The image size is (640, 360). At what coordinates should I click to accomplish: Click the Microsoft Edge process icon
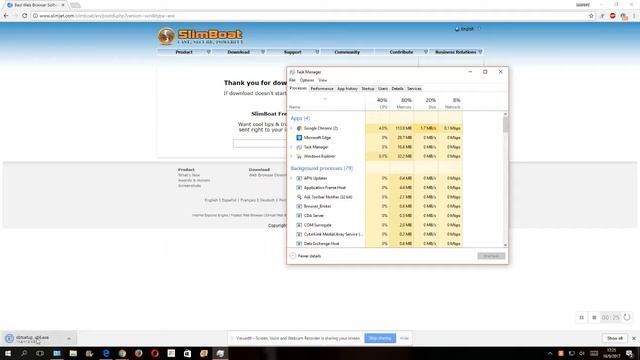click(299, 138)
